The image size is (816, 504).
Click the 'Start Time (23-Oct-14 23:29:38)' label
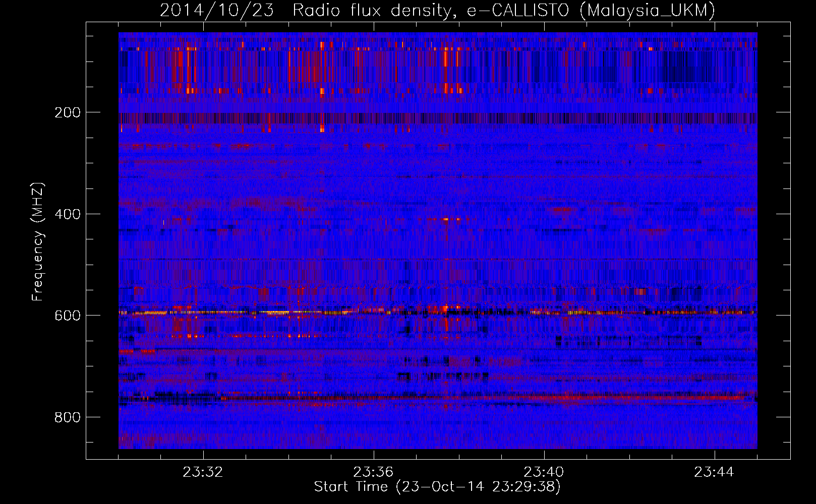[437, 487]
